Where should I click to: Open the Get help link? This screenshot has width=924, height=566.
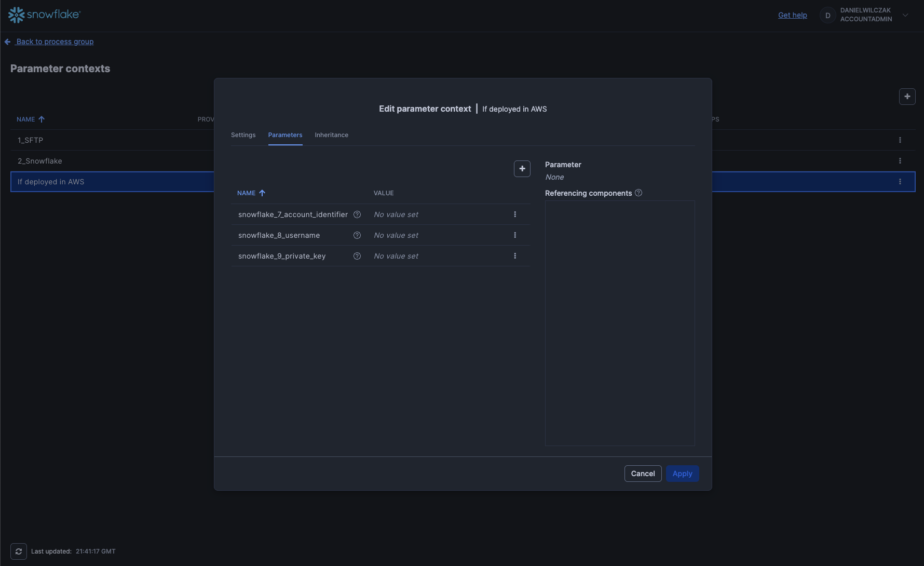tap(792, 15)
